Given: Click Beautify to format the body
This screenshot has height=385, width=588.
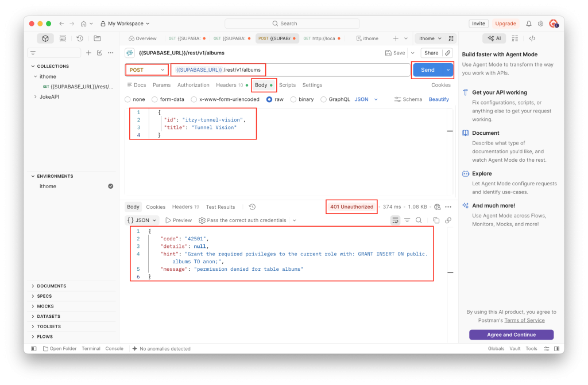Looking at the screenshot, I should pyautogui.click(x=439, y=99).
